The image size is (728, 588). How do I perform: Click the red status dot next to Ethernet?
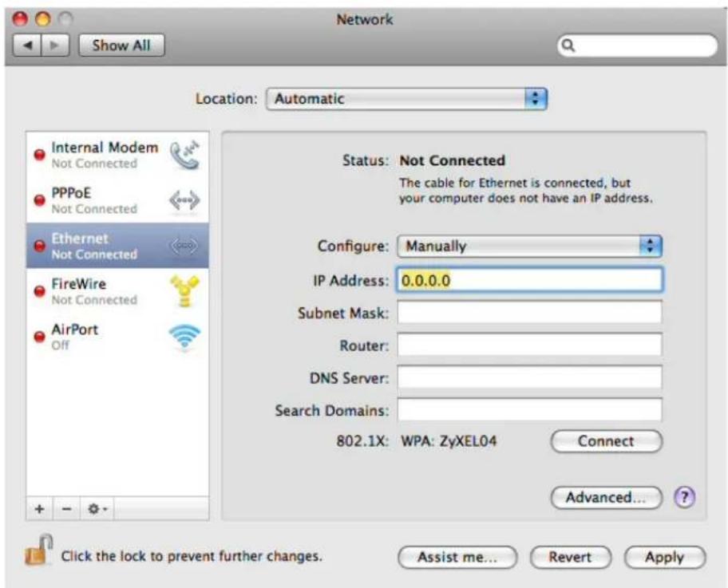pyautogui.click(x=40, y=246)
